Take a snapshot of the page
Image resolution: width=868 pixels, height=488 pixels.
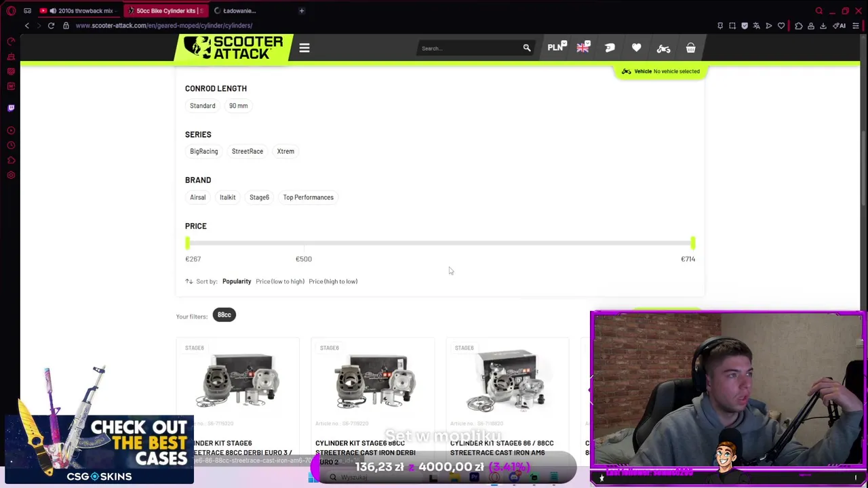coord(732,26)
